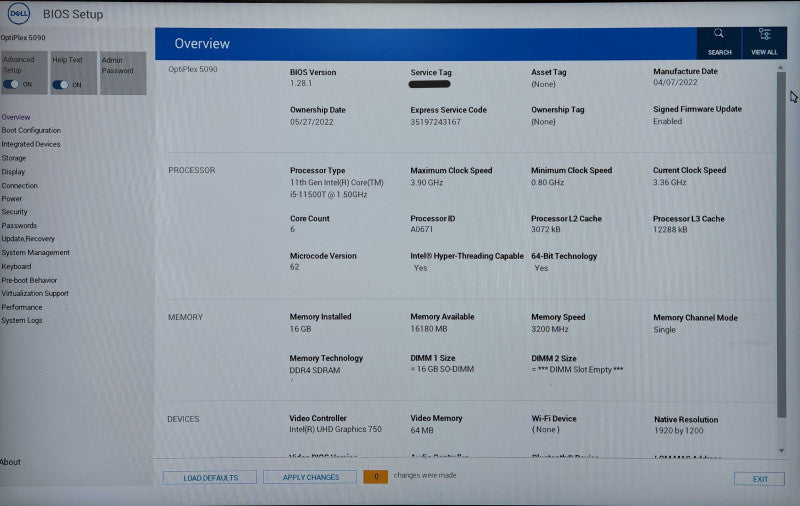Go to Storage settings
This screenshot has width=800, height=506.
pyautogui.click(x=14, y=158)
